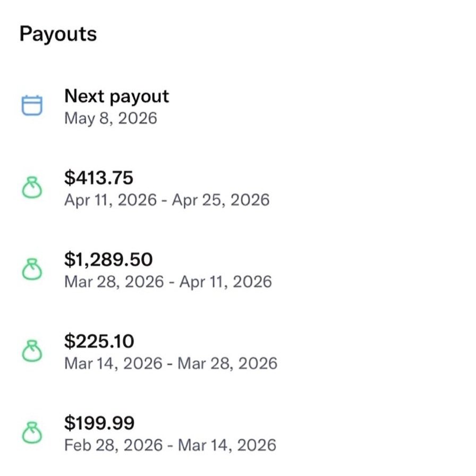Click the money bag icon next to $413.75
The width and height of the screenshot is (476, 476).
coord(32,188)
